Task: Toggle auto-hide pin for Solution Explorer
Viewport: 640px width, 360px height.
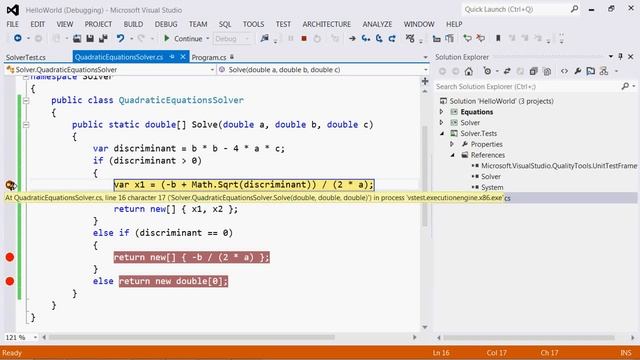Action: click(x=620, y=57)
